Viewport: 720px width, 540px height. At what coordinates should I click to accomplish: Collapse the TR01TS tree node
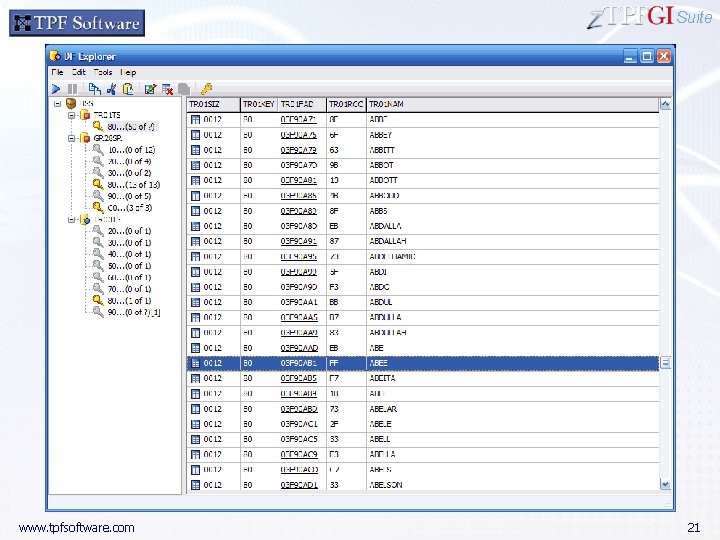click(72, 115)
